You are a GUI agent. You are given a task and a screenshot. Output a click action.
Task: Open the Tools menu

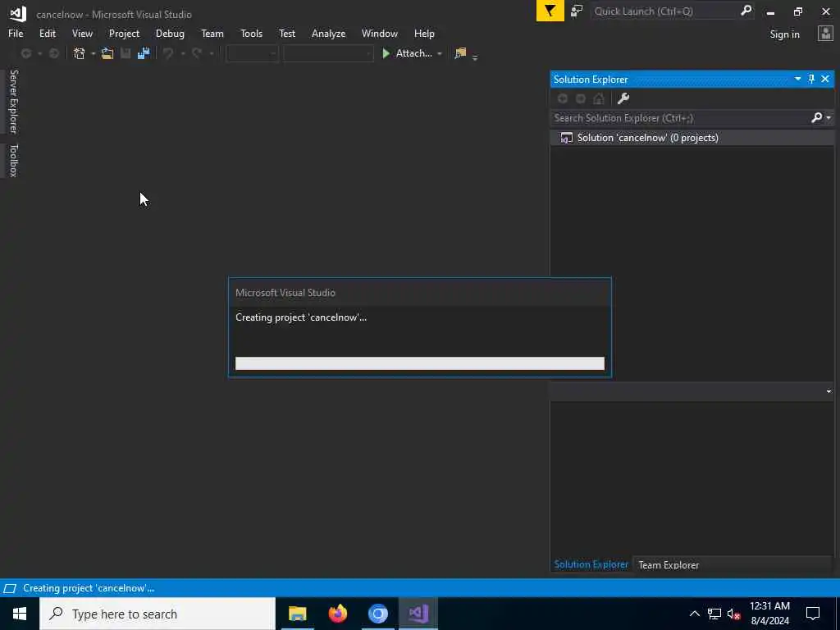[x=251, y=33]
